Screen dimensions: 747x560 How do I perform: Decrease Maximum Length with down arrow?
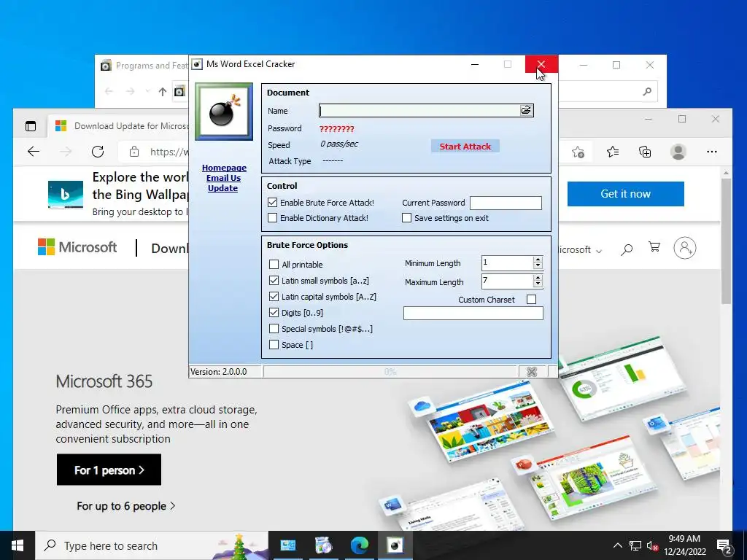tap(538, 284)
